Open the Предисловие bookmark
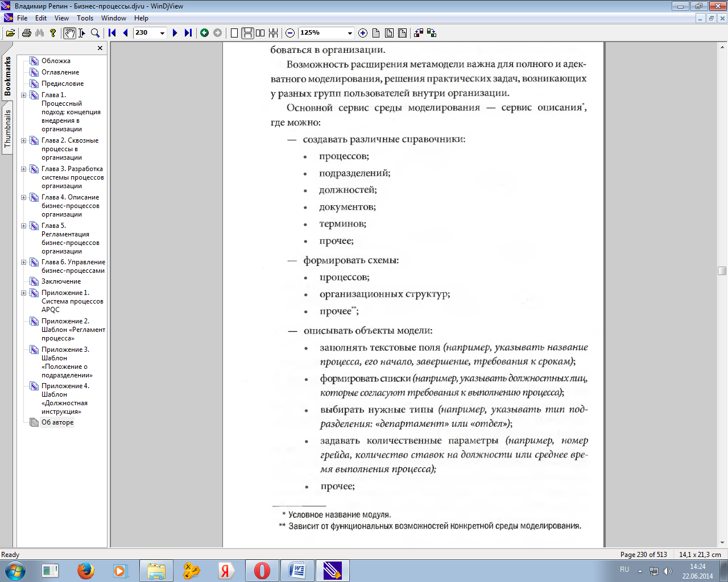728x582 pixels. coord(63,84)
